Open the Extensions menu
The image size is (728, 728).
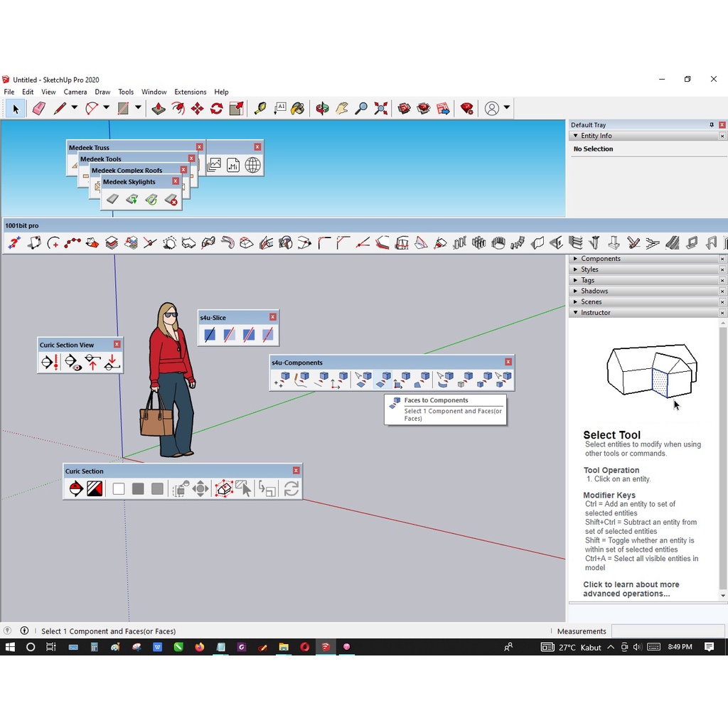(191, 92)
